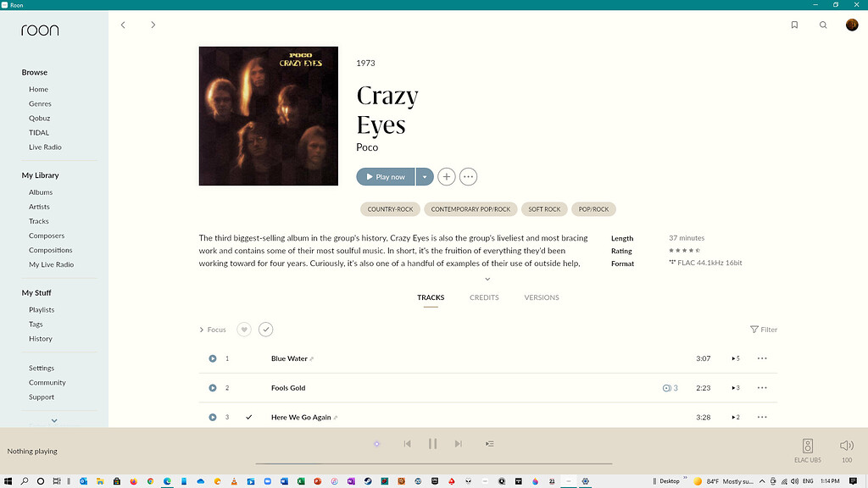Skip to next track
This screenshot has width=868, height=488.
point(459,444)
